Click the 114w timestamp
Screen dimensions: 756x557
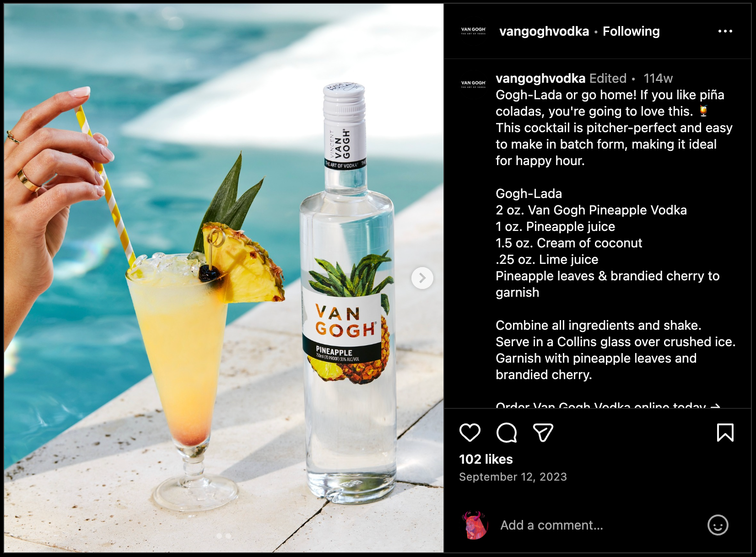[658, 78]
